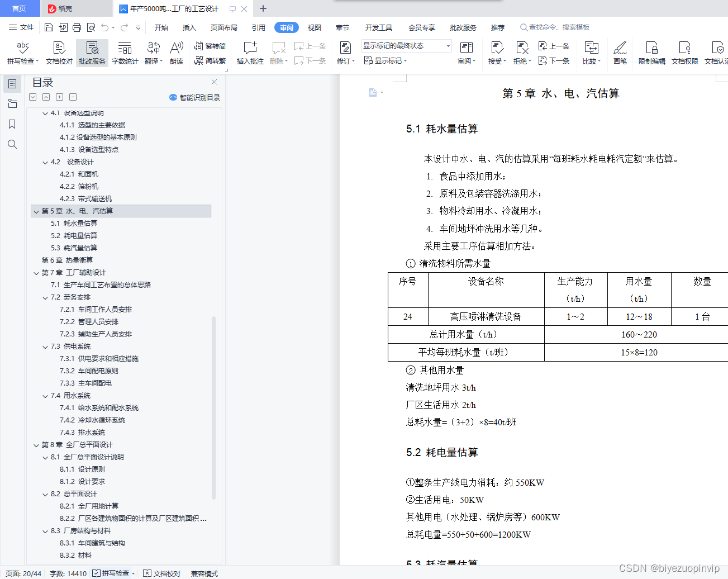Click the page icon at document top-left
The width and height of the screenshot is (728, 579).
pyautogui.click(x=373, y=92)
